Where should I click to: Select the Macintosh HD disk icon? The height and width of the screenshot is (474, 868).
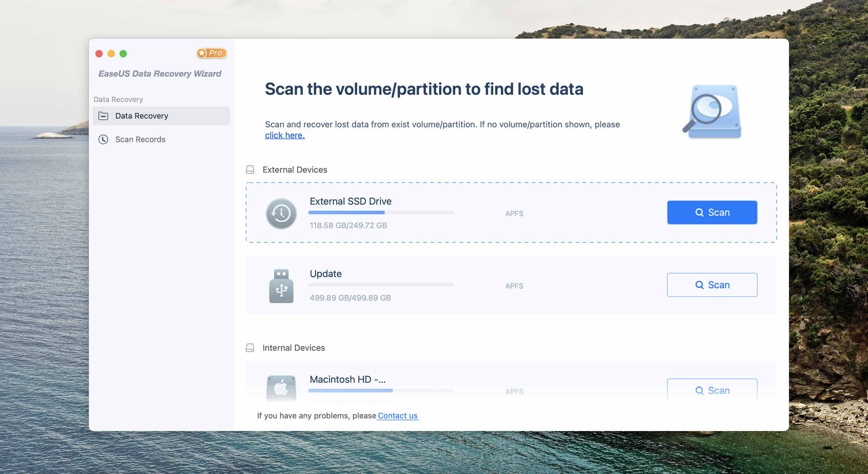281,388
